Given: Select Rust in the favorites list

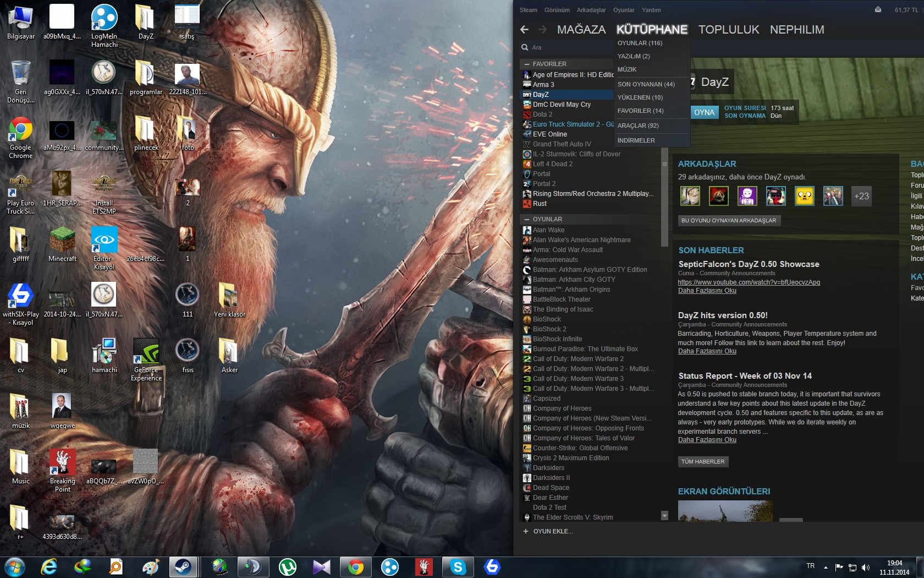Looking at the screenshot, I should coord(590,204).
